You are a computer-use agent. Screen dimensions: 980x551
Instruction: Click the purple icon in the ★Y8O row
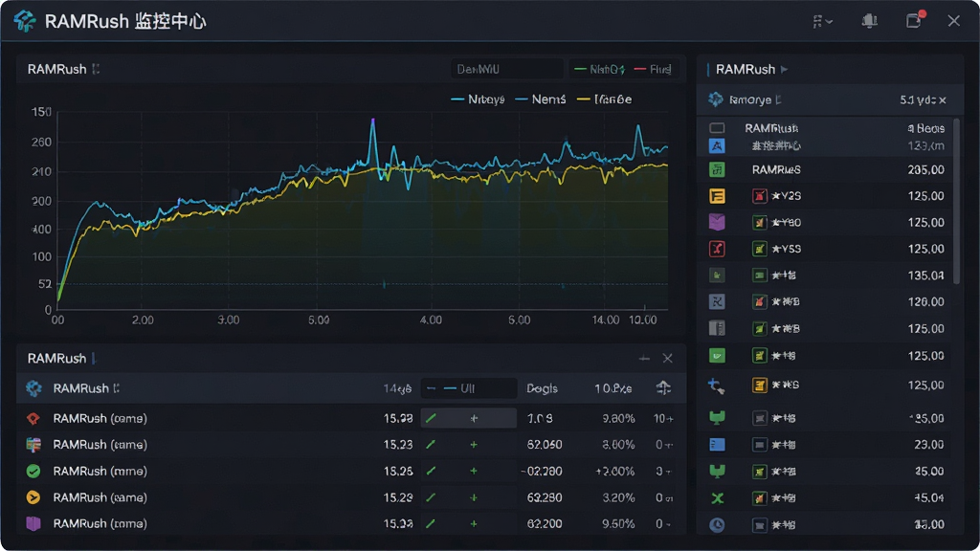(717, 222)
